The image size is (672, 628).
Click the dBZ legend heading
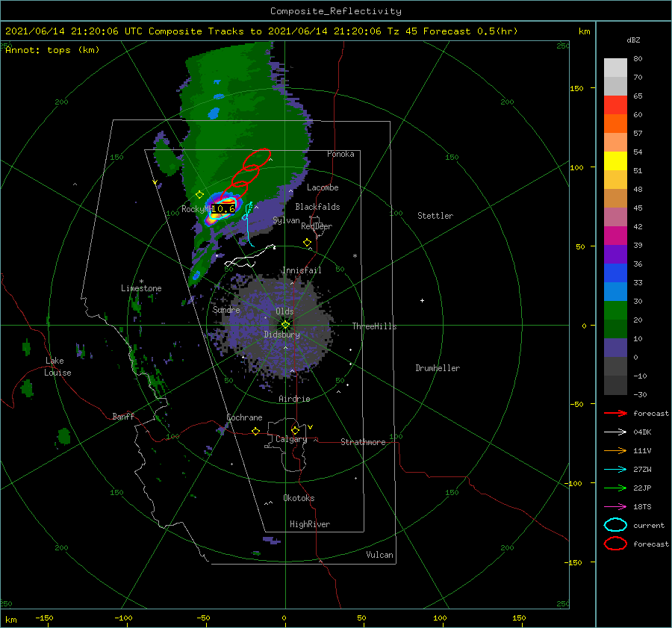pos(633,40)
